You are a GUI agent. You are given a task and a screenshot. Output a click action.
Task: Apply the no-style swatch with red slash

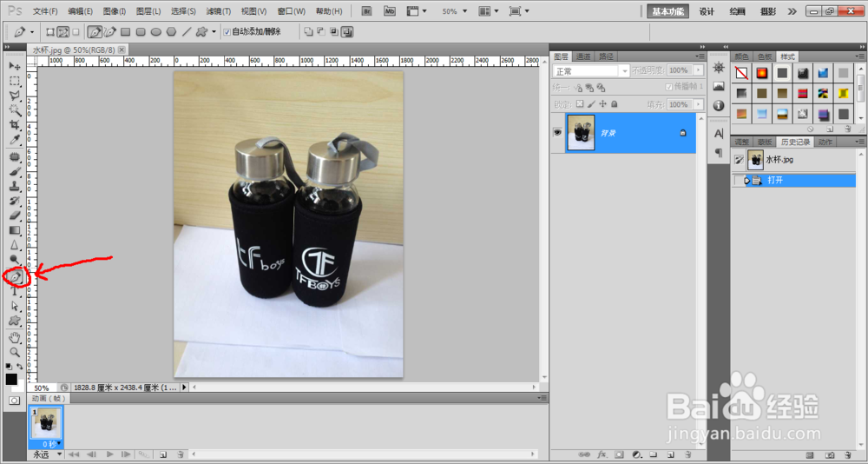tap(741, 73)
